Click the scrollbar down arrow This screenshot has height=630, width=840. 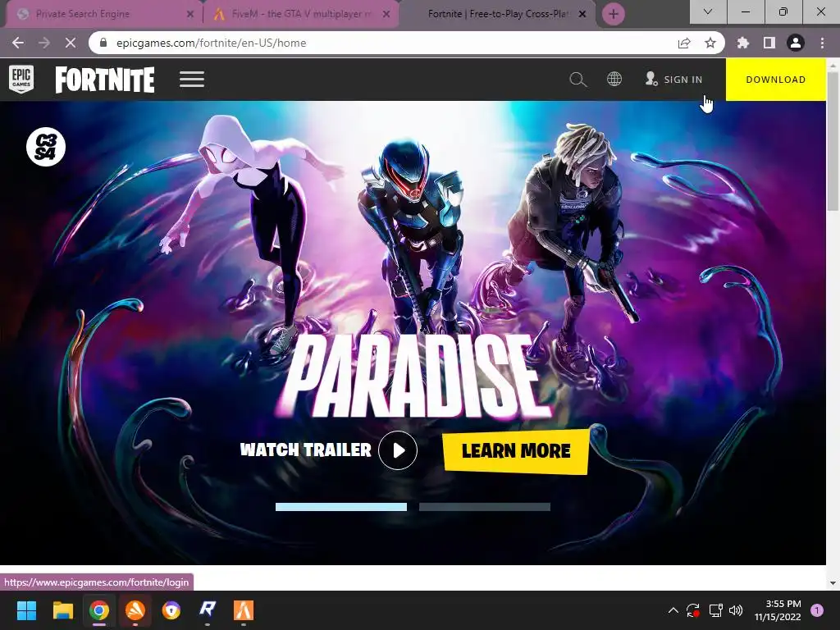(833, 583)
